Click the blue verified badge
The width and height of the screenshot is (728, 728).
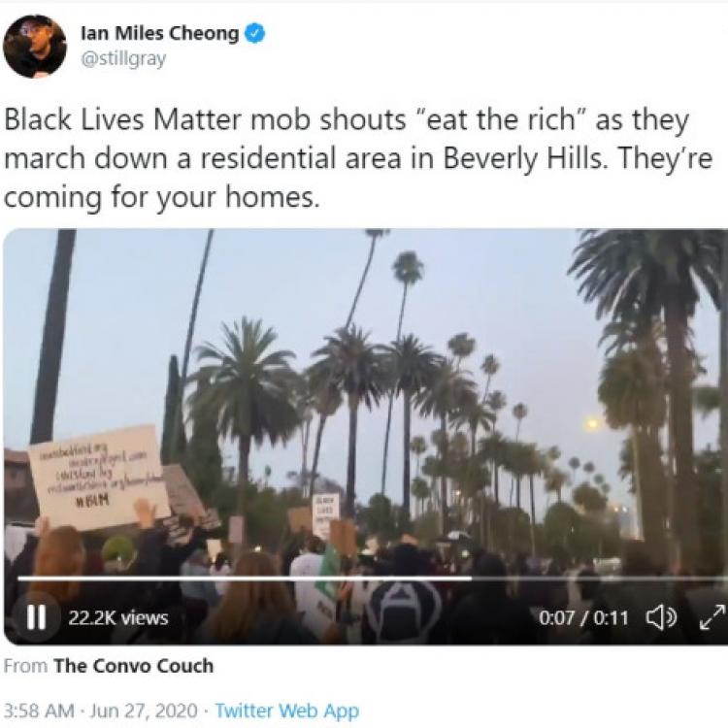click(254, 33)
